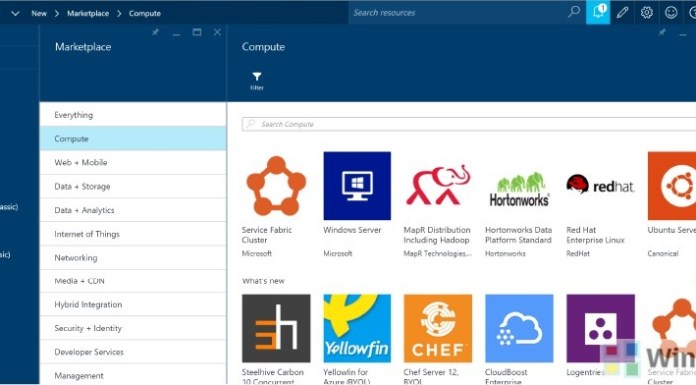Select the Developer Services category

click(133, 352)
